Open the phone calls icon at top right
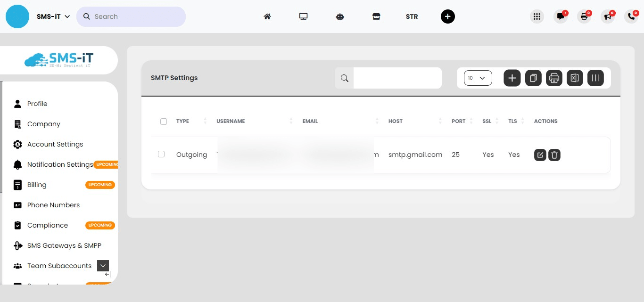This screenshot has width=644, height=302. [631, 16]
